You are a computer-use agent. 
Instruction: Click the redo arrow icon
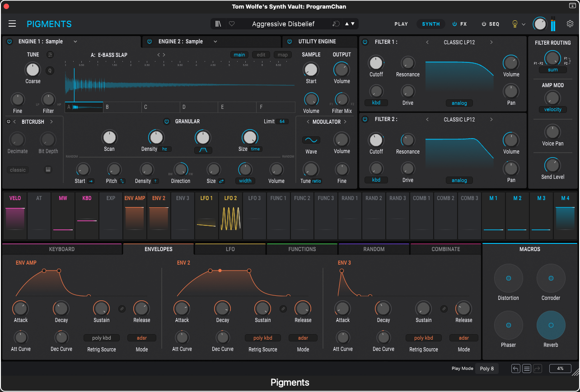(537, 369)
